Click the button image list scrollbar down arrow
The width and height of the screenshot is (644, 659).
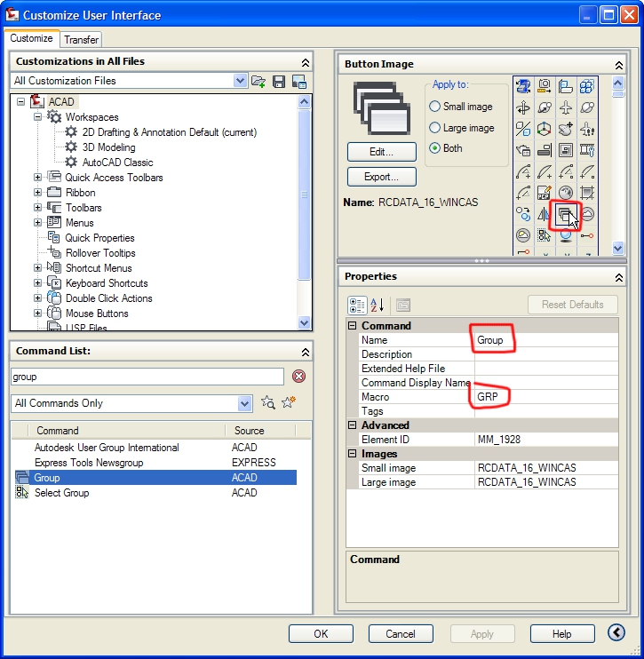point(618,248)
